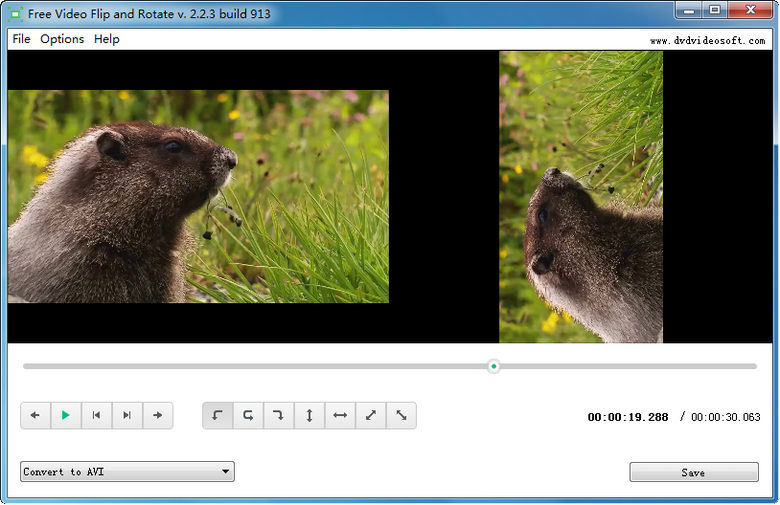Jump to the previous frame marker

pos(96,415)
